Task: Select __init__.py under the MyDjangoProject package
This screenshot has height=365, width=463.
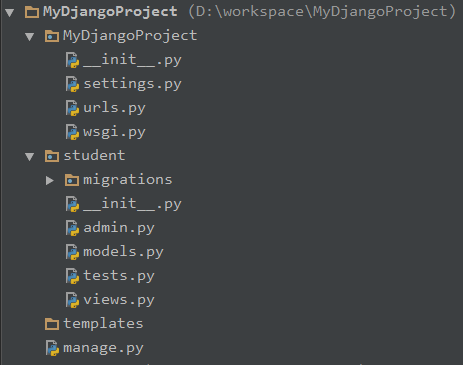Action: point(132,60)
